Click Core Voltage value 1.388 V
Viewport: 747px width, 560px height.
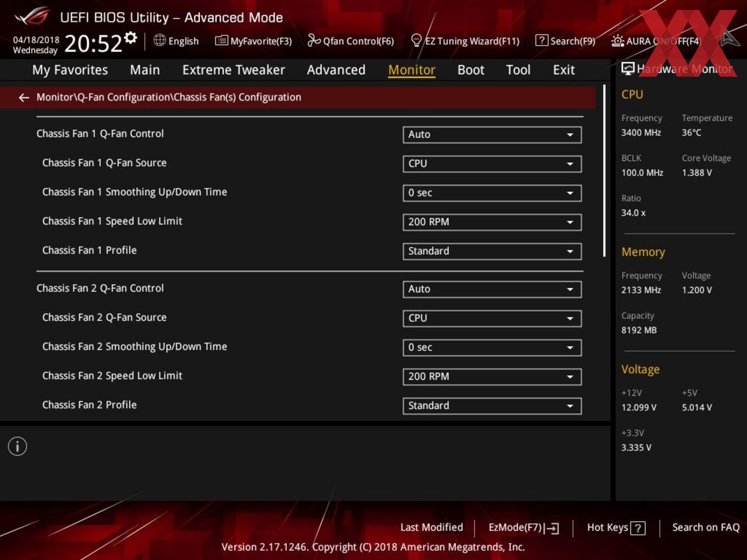pos(697,172)
